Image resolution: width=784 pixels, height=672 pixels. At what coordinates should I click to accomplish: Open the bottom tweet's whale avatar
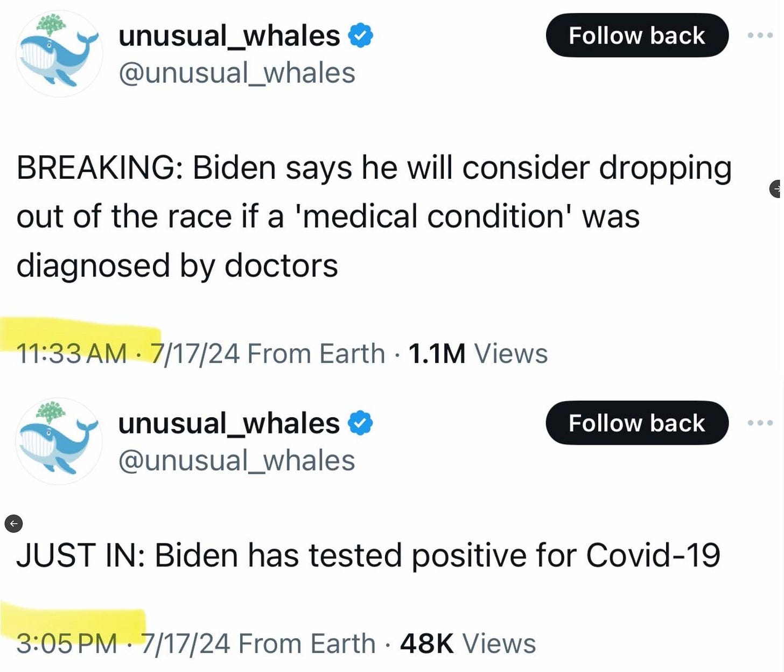[x=59, y=440]
